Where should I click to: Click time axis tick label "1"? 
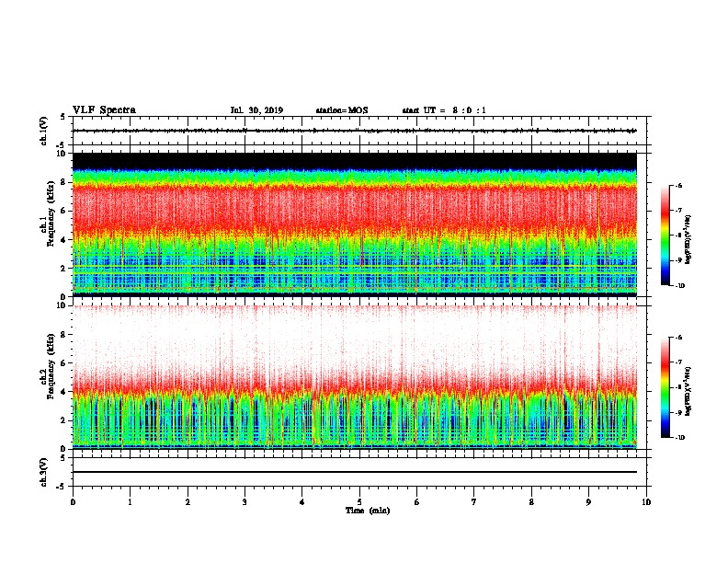[130, 502]
